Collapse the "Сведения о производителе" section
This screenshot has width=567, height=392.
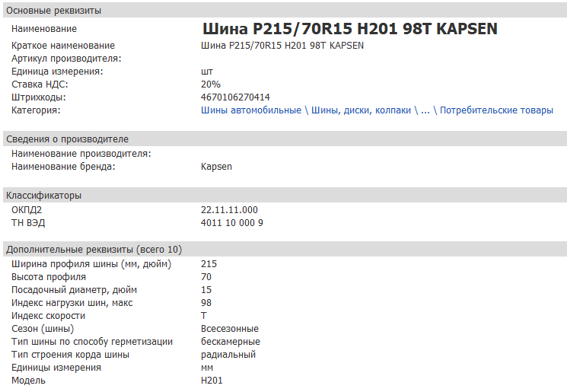point(67,139)
